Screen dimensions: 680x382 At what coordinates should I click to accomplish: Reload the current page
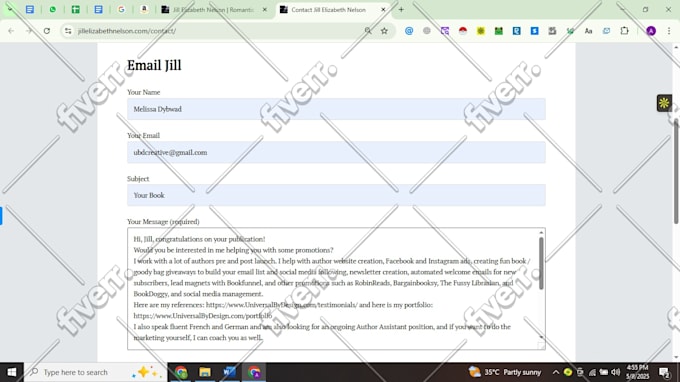pyautogui.click(x=47, y=31)
